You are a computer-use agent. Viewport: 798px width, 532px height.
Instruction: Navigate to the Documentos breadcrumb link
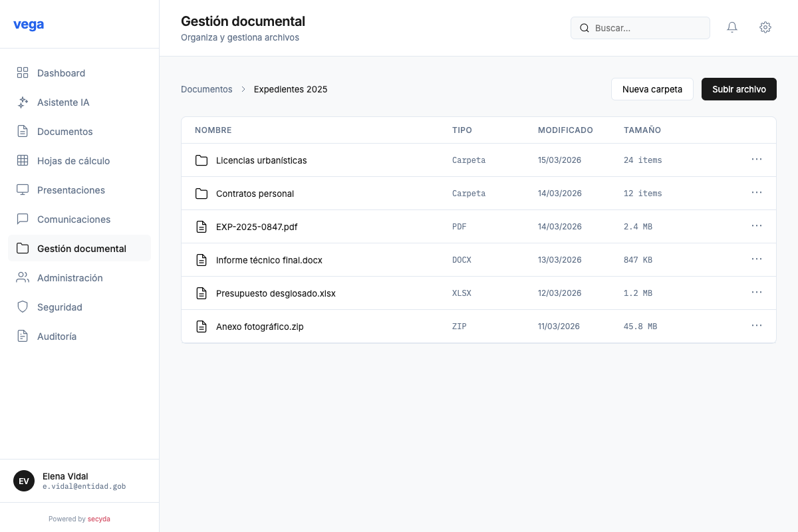(x=207, y=89)
